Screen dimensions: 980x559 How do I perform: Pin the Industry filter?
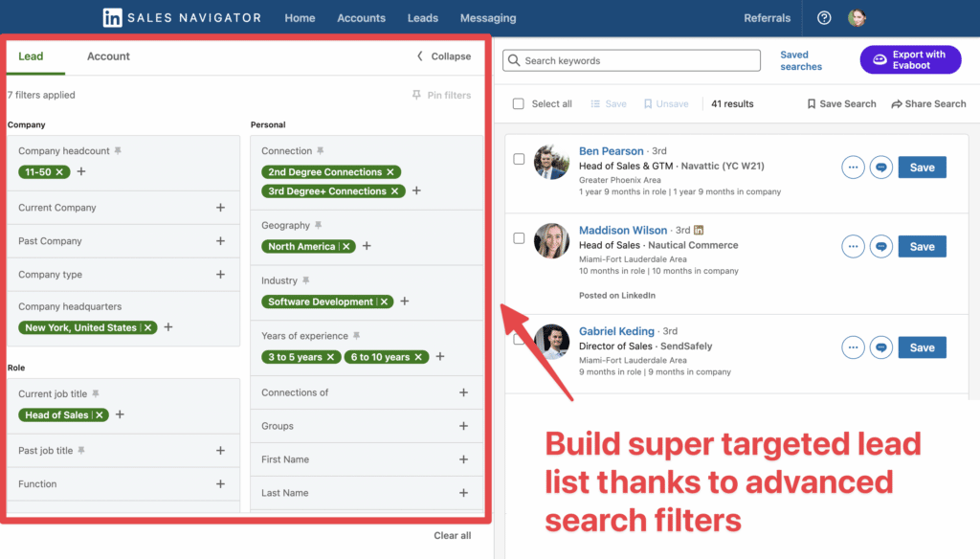[305, 280]
